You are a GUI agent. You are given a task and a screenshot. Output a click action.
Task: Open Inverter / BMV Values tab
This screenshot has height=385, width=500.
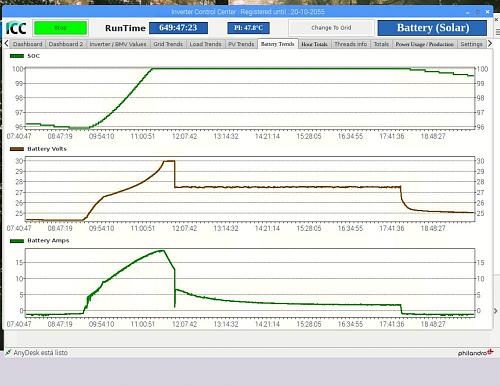pyautogui.click(x=118, y=44)
